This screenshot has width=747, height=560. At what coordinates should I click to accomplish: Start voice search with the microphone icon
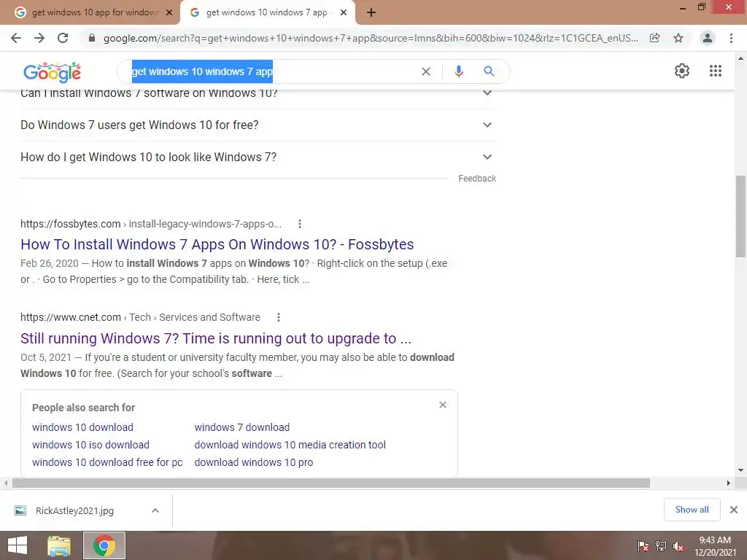click(458, 71)
